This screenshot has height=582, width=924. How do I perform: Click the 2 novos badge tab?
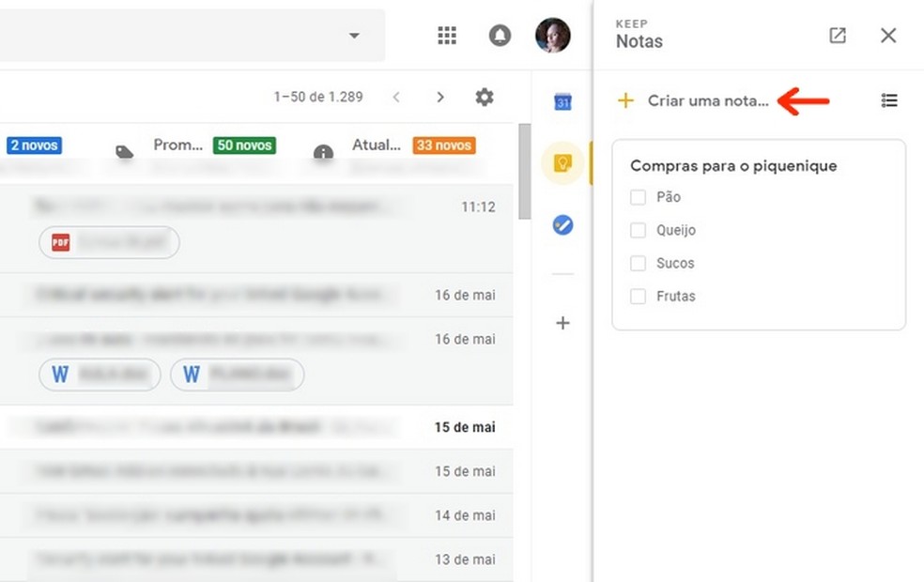pyautogui.click(x=34, y=145)
